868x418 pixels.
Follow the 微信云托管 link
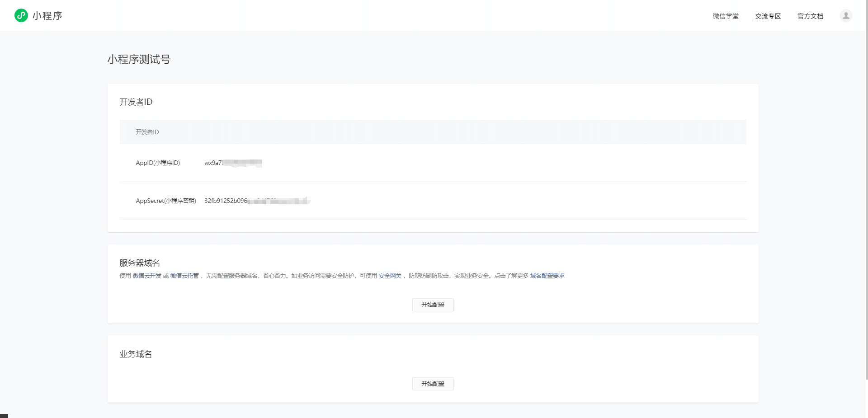click(184, 276)
